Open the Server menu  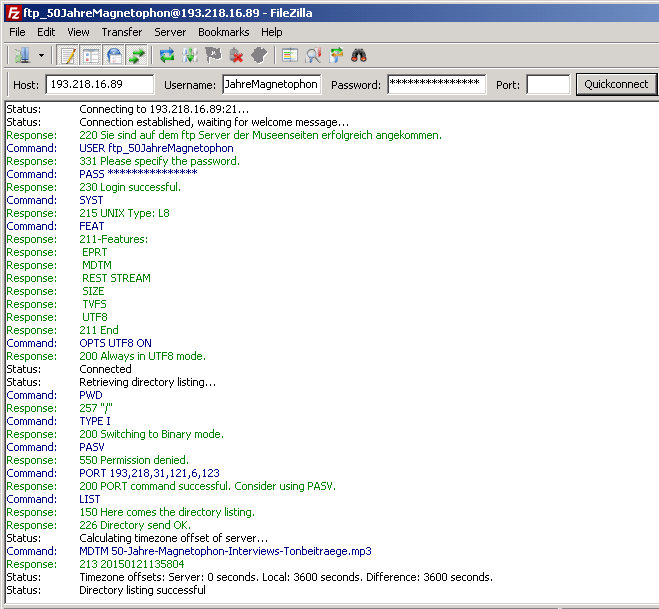170,32
